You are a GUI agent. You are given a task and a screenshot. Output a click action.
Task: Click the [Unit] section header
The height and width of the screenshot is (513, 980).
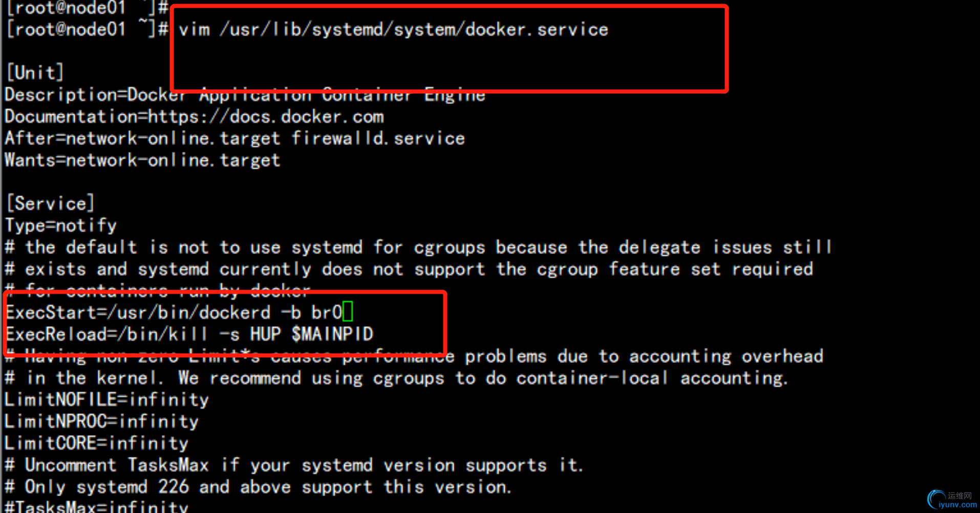pyautogui.click(x=35, y=73)
